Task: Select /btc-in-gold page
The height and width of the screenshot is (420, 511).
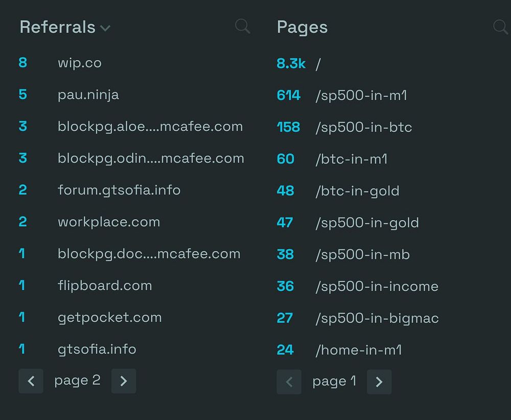Action: [357, 191]
